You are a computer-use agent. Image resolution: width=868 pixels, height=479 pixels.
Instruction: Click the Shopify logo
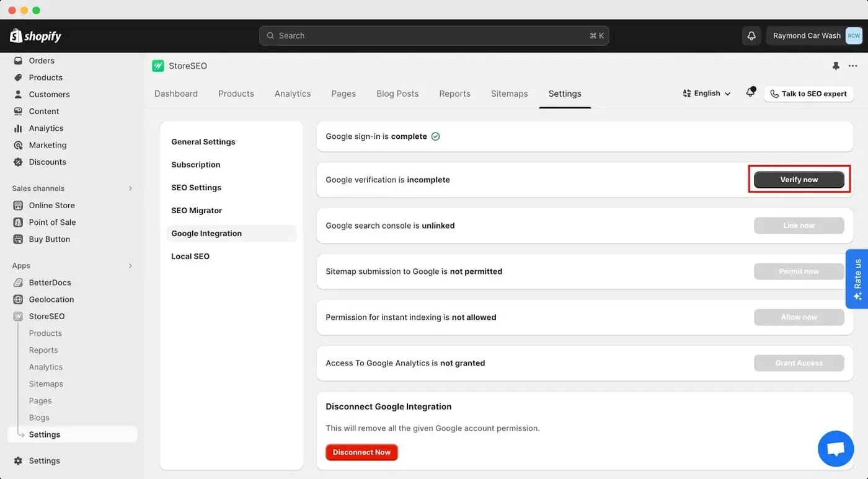tap(35, 36)
